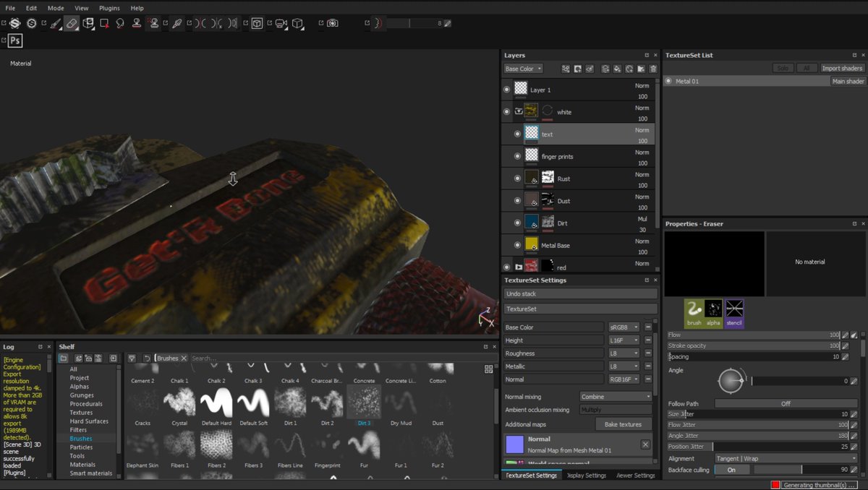Remove the Normal map with X button
The height and width of the screenshot is (490, 868).
tap(645, 444)
